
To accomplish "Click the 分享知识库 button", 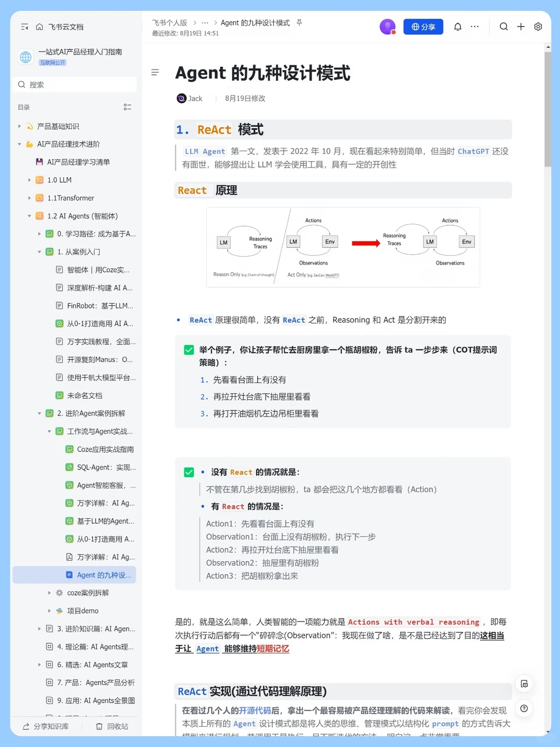I will pyautogui.click(x=46, y=727).
